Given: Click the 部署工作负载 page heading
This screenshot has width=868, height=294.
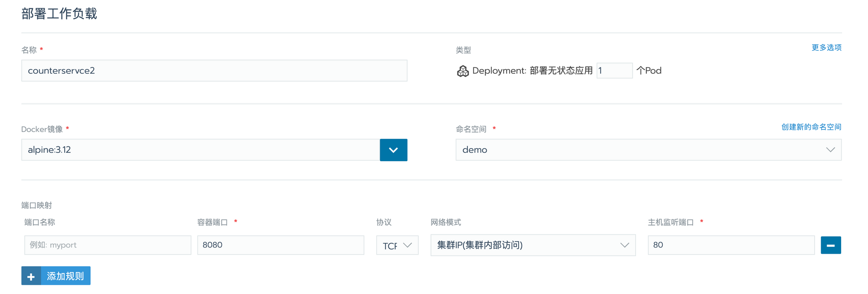Looking at the screenshot, I should [59, 14].
